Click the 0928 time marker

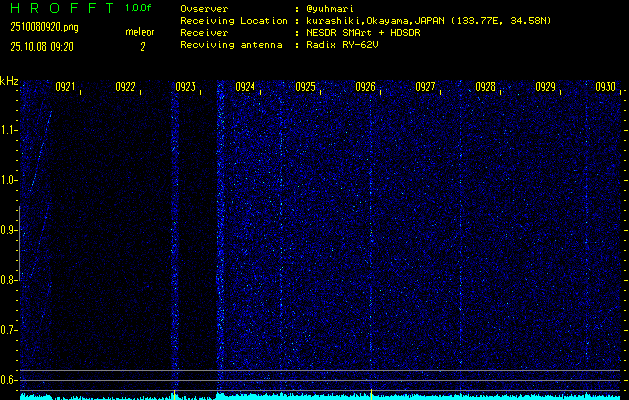point(485,88)
